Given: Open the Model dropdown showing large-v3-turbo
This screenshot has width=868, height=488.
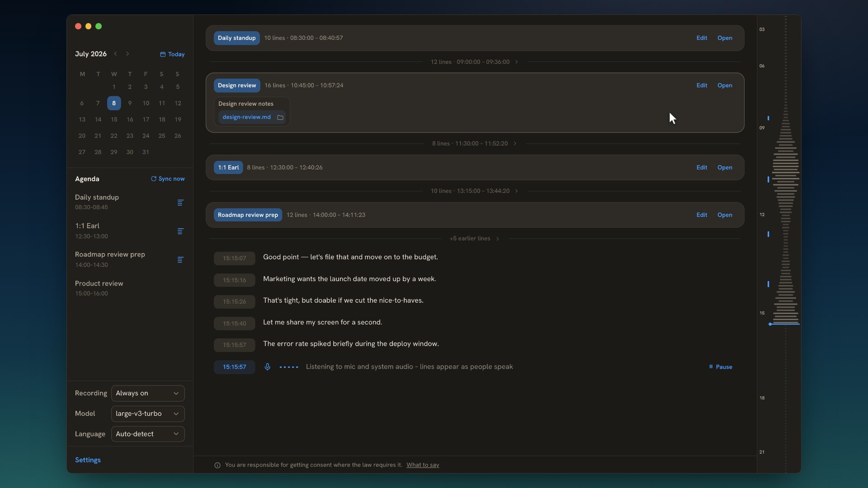Looking at the screenshot, I should (148, 413).
